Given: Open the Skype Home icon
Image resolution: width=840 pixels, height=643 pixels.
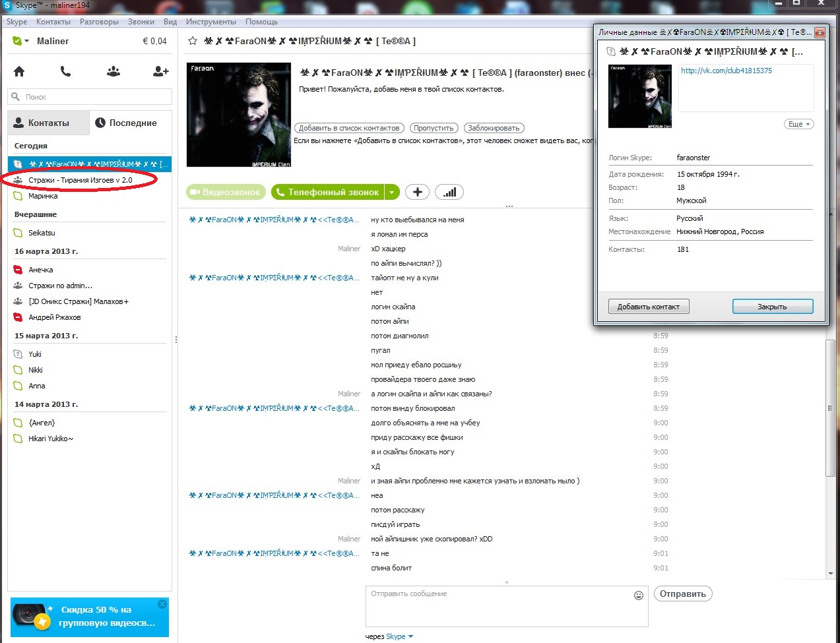Looking at the screenshot, I should pos(19,71).
